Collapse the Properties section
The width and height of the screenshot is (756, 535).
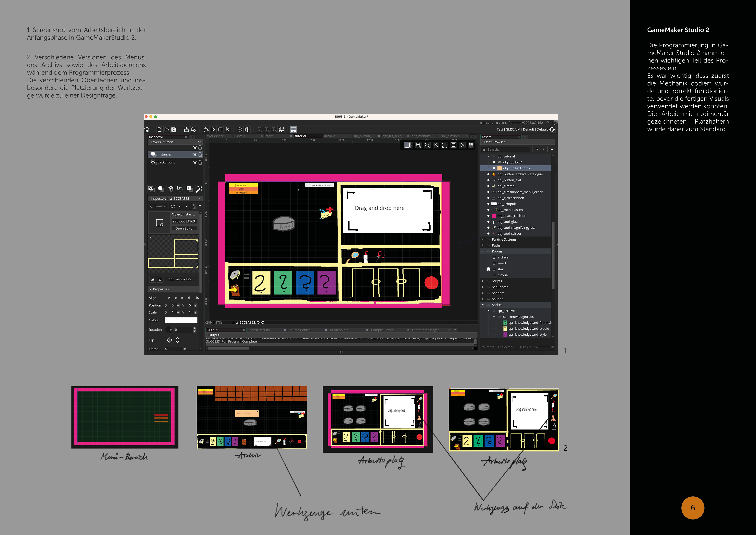(x=150, y=289)
